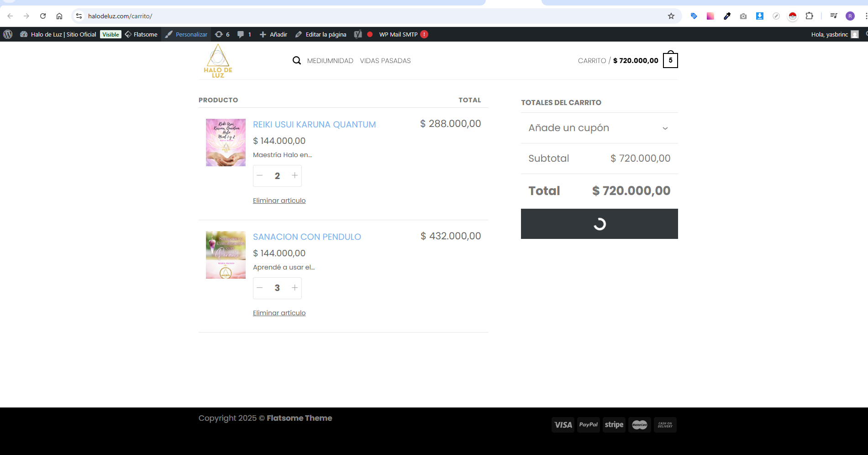Open the Flatsome admin bar menu
This screenshot has width=868, height=455.
click(141, 34)
